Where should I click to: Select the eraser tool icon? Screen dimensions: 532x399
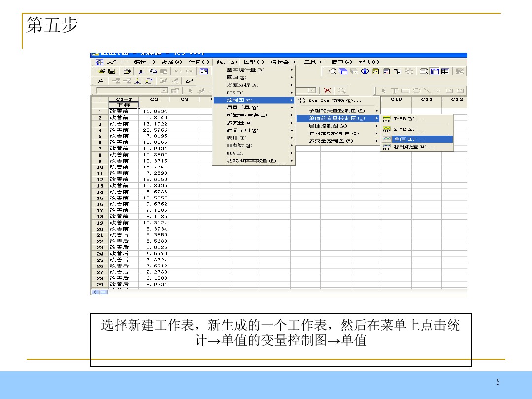(189, 81)
